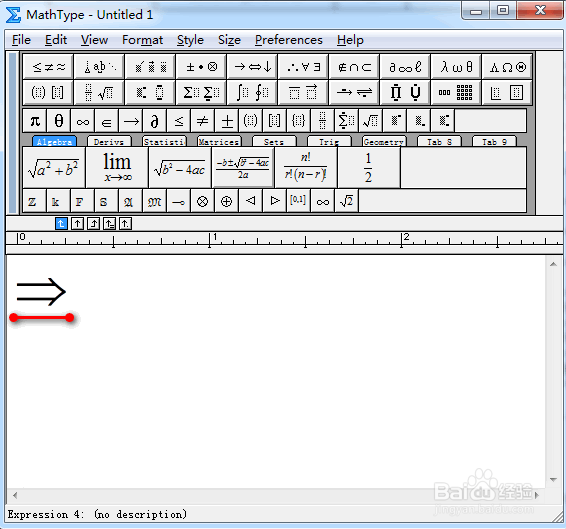Image resolution: width=566 pixels, height=529 pixels.
Task: Open the relational symbols palette (≤≠≈)
Action: click(48, 67)
